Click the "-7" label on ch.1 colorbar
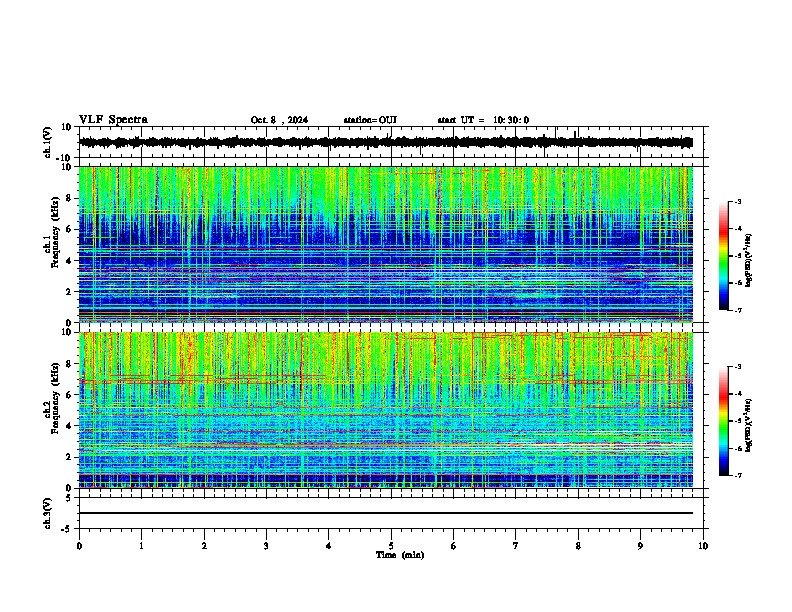Viewport: 792px width, 612px height. click(x=737, y=310)
